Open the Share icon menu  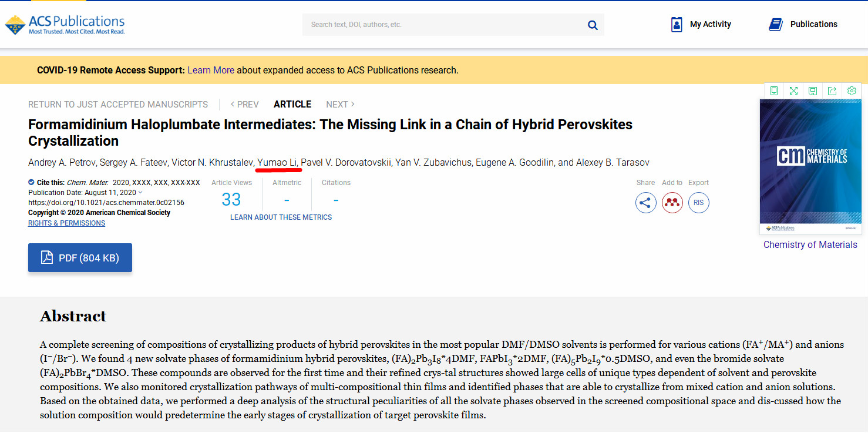pyautogui.click(x=645, y=203)
